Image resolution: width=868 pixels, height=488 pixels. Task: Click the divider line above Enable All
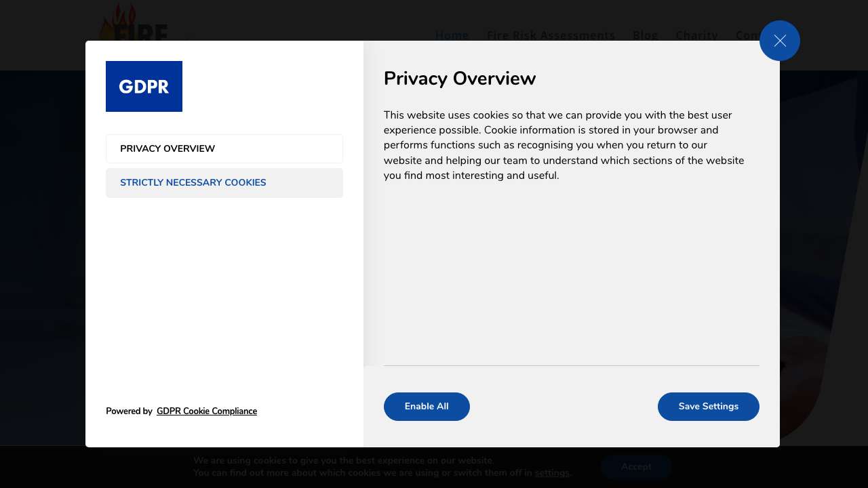(571, 365)
